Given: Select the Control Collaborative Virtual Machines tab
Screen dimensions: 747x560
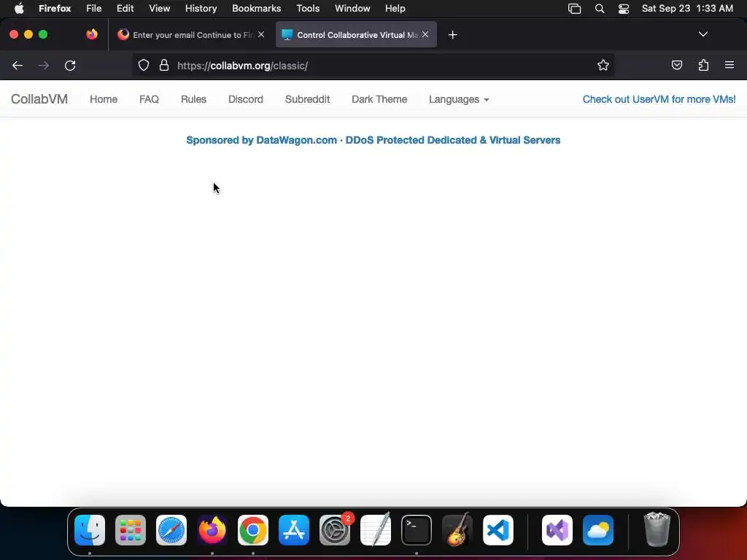Looking at the screenshot, I should pos(356,35).
